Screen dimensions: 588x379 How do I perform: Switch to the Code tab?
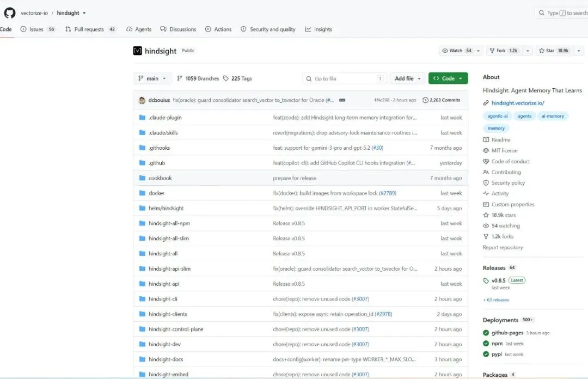click(5, 29)
